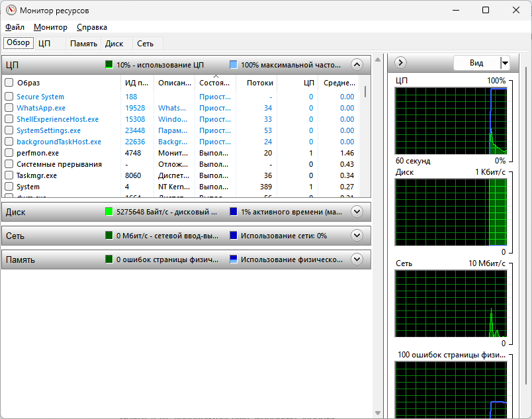Enable the perfmon.exe process checkbox
Image resolution: width=532 pixels, height=419 pixels.
pos(9,153)
